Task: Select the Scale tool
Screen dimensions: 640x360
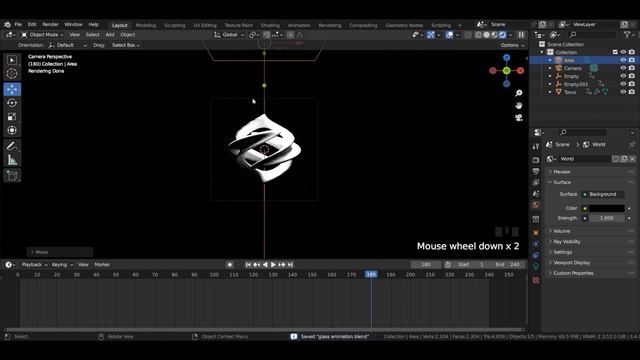Action: [x=12, y=117]
